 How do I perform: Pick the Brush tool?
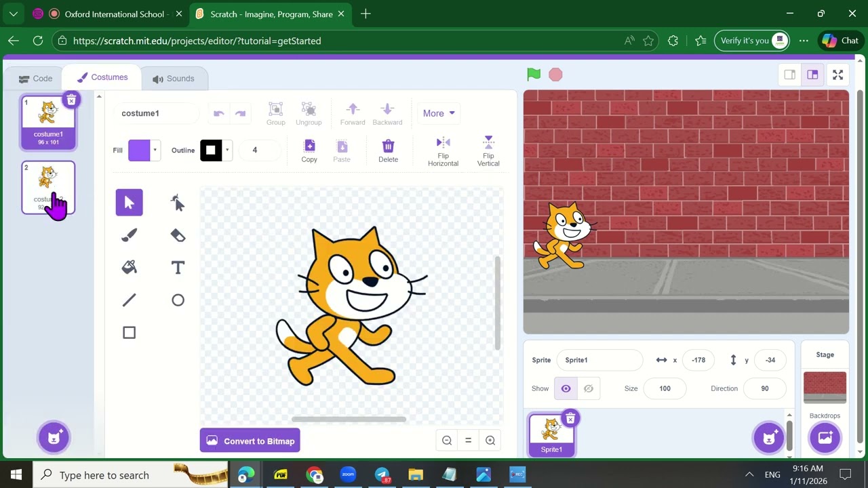point(129,235)
